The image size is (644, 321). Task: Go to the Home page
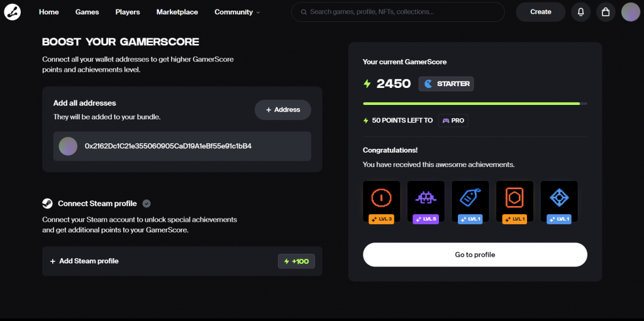pos(49,13)
